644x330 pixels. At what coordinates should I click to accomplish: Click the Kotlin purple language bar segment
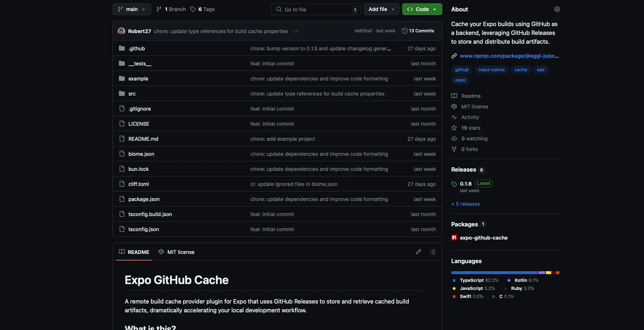[x=542, y=273]
